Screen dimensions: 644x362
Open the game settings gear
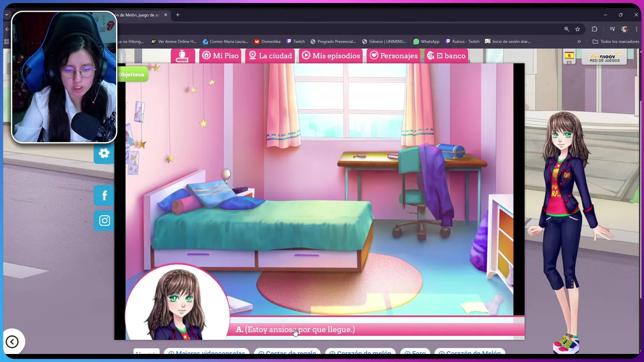(104, 153)
